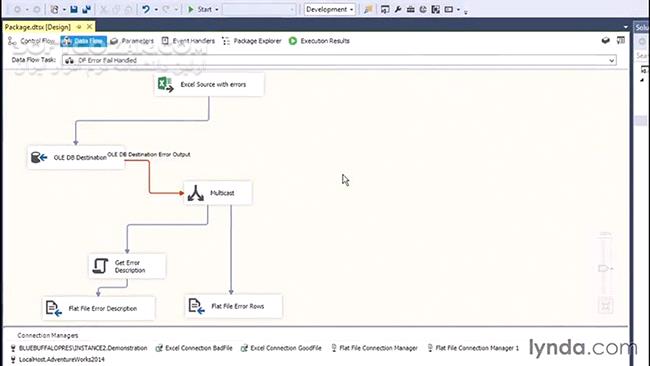650x366 pixels.
Task: Click the Variables icon at designer top right
Action: coord(621,40)
